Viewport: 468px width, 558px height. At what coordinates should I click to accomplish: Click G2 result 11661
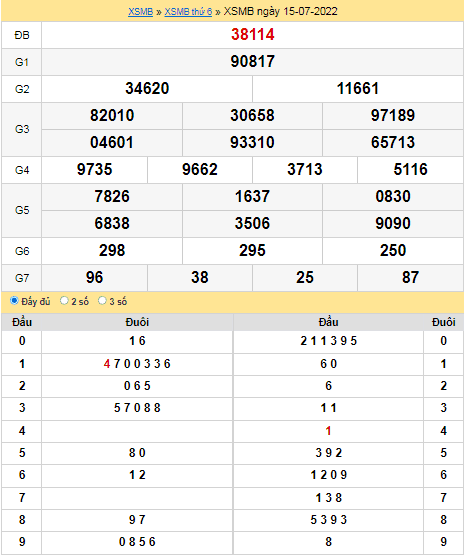(x=359, y=89)
